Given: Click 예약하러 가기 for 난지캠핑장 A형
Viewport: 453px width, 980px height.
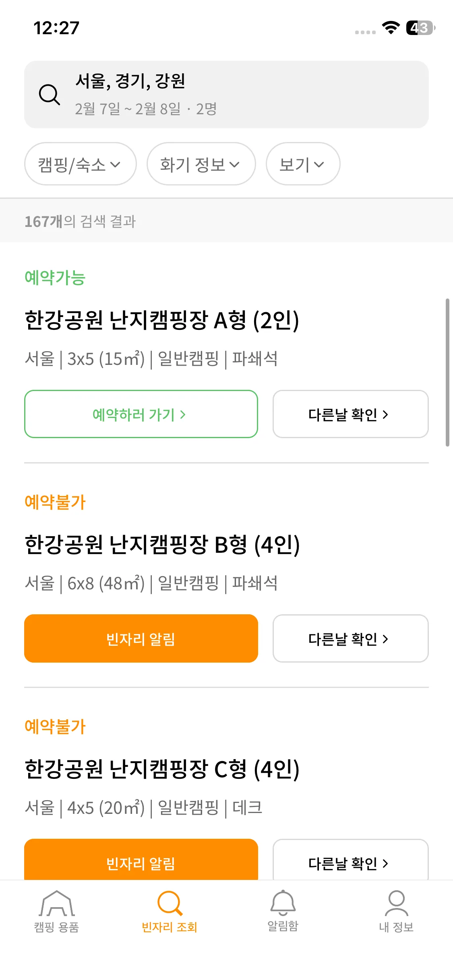Looking at the screenshot, I should (141, 414).
